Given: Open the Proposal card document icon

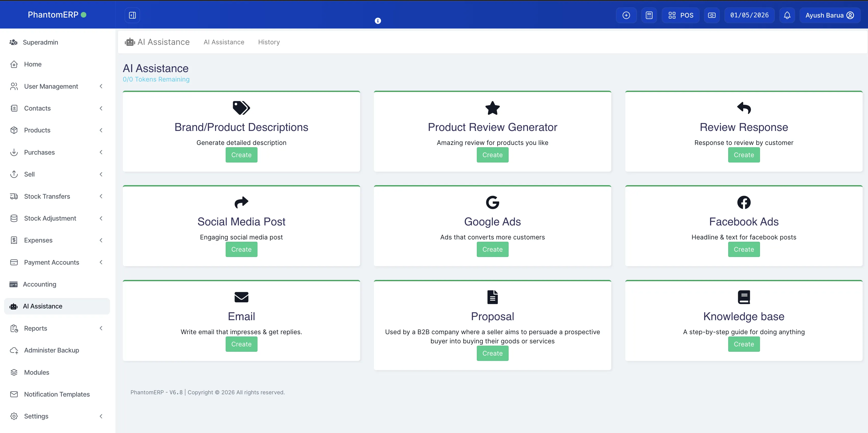Looking at the screenshot, I should click(x=492, y=297).
